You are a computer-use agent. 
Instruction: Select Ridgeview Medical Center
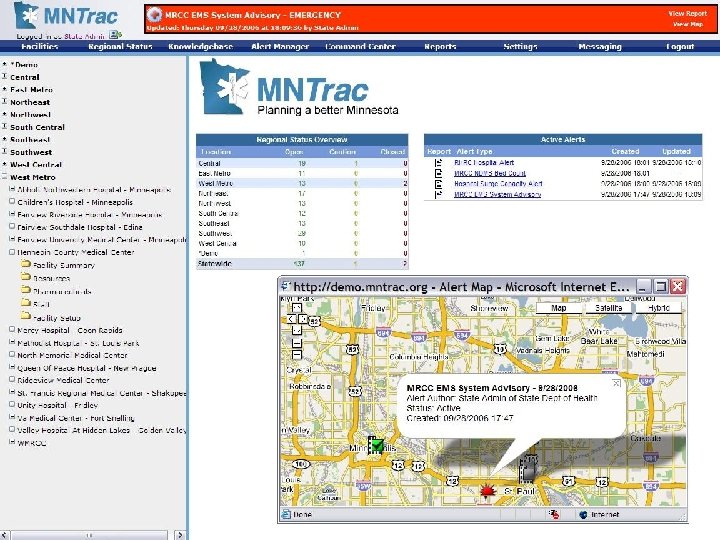pos(63,380)
